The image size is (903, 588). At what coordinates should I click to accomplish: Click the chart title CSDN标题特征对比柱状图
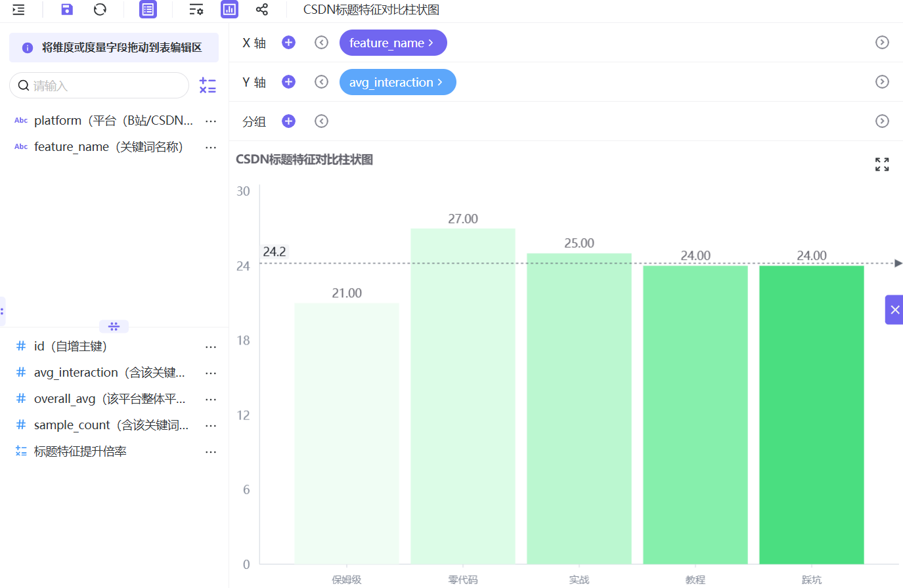304,159
